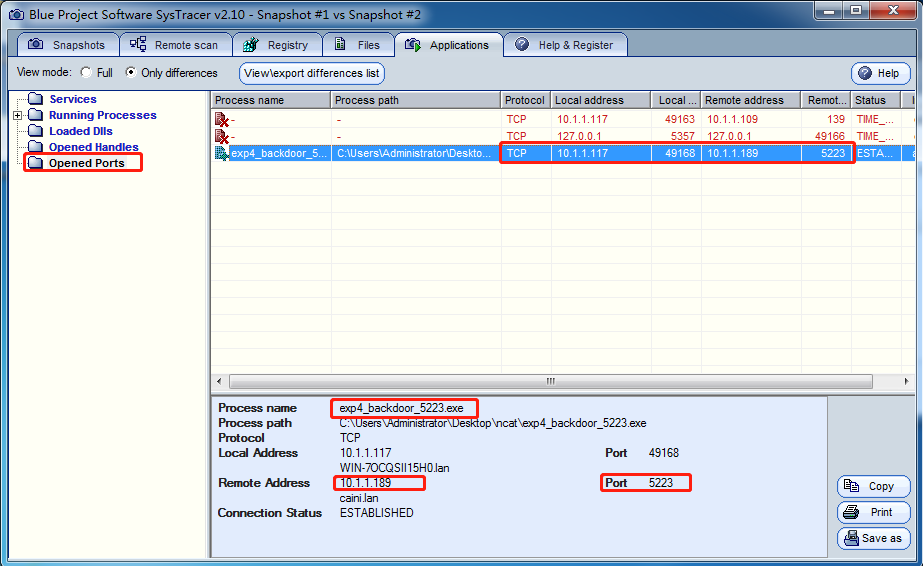Click the WIN-7OCQSII15H0.lan hostname text
923x566 pixels.
[394, 468]
